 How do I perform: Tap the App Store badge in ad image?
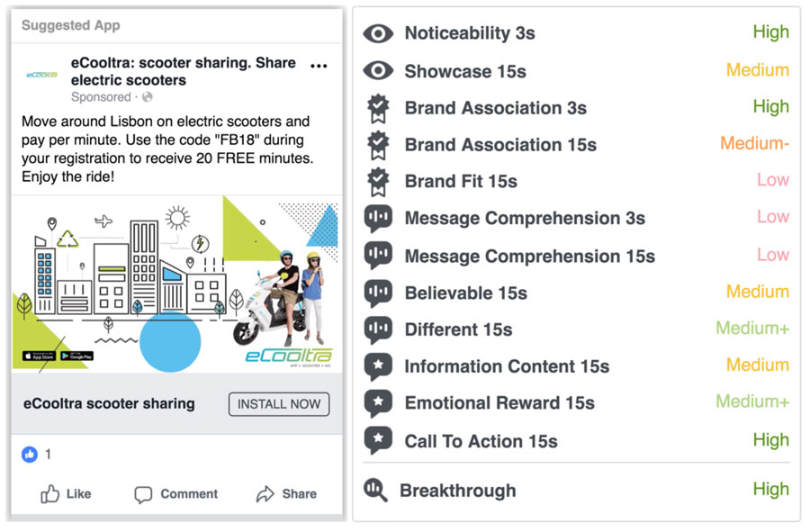tap(39, 356)
